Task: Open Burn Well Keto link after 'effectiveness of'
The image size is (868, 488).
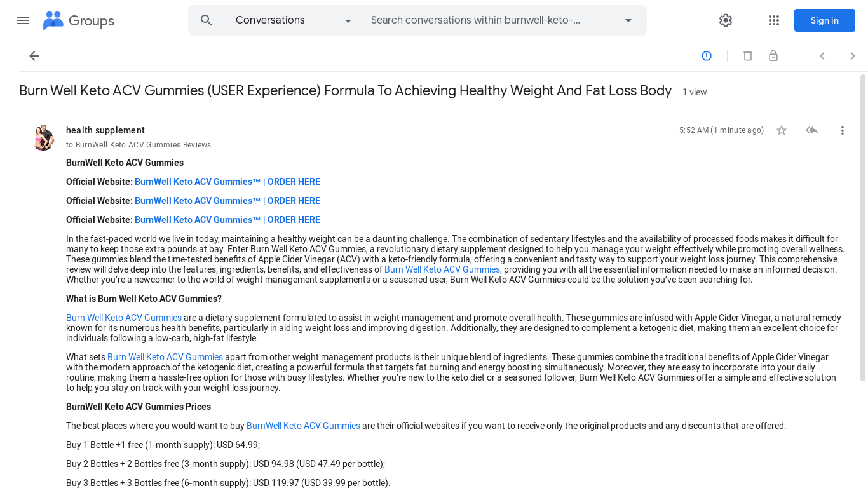Action: [x=442, y=269]
